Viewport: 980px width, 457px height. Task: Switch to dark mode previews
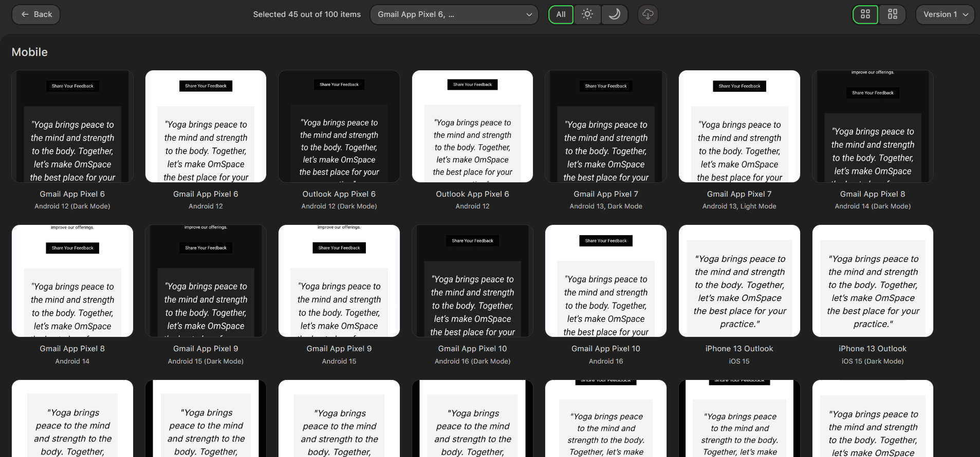point(614,14)
